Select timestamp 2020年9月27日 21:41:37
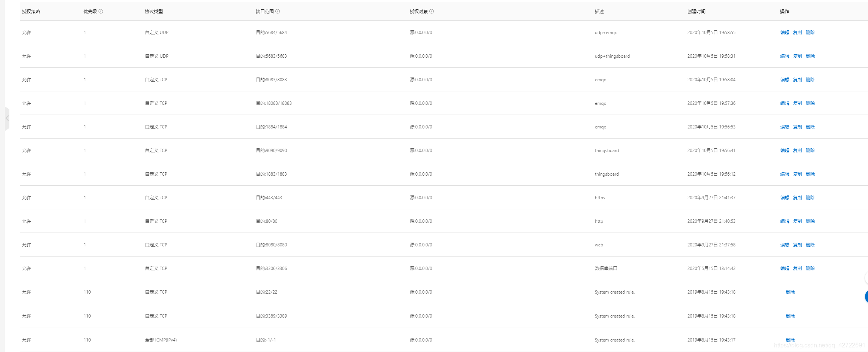 coord(711,198)
